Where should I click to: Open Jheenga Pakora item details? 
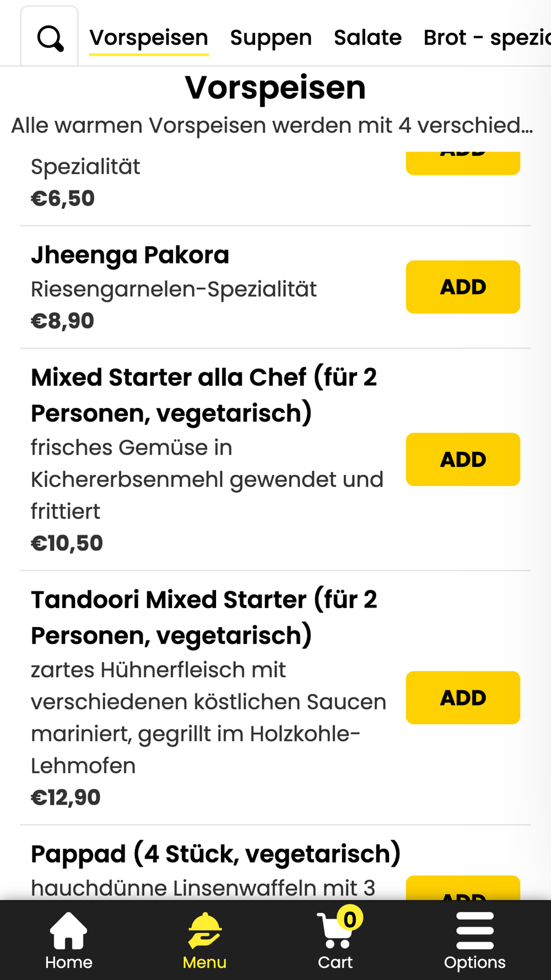[130, 255]
